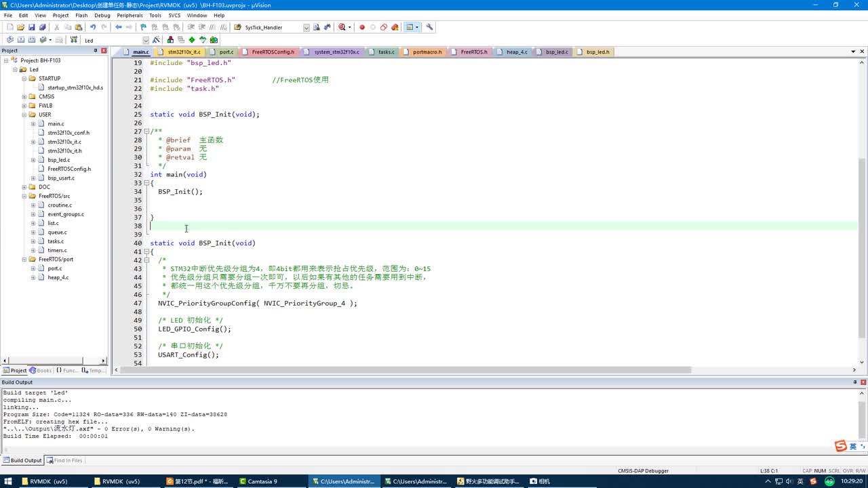Switch to the bsp_led.h editor tab

593,52
